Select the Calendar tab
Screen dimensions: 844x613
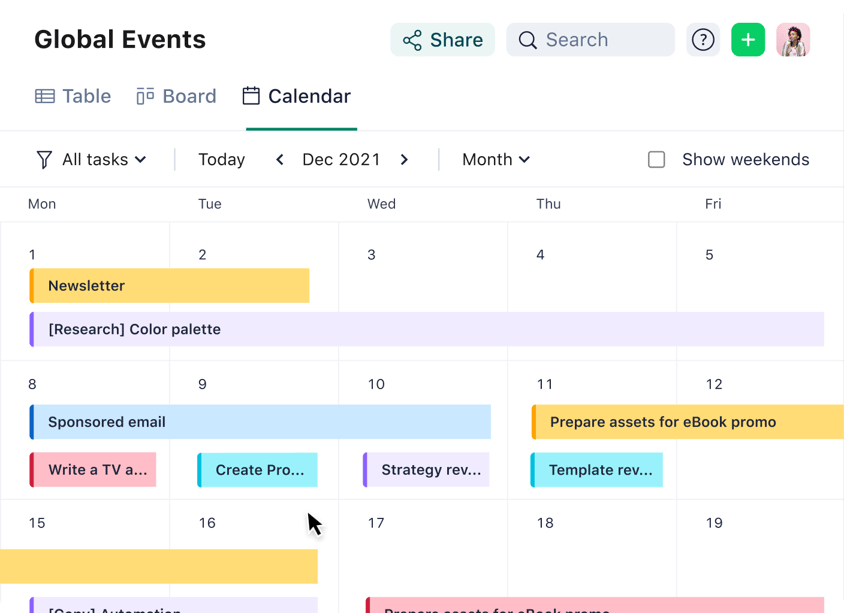[297, 96]
